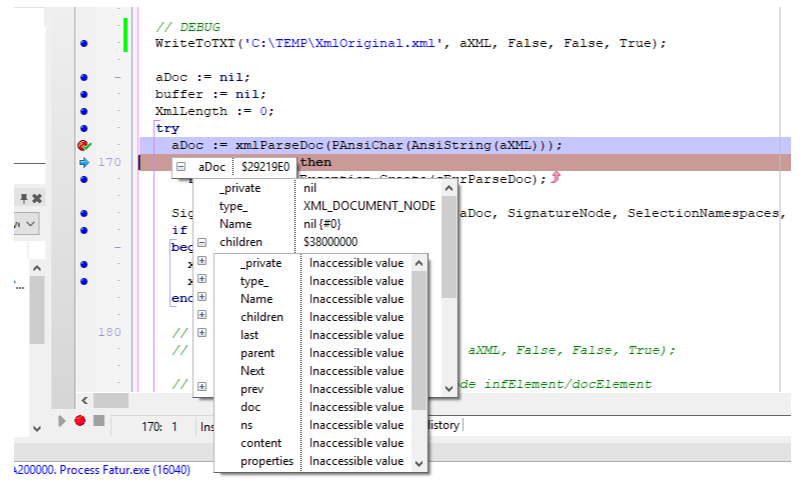Expand the type_ entry under children
Screen dimensions: 801x481
(202, 279)
